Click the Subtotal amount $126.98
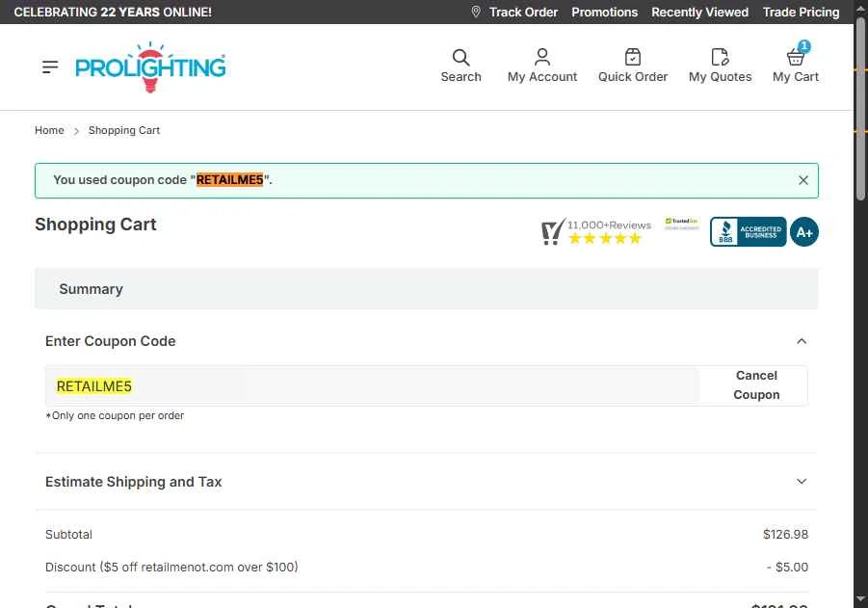This screenshot has width=868, height=608. (785, 535)
